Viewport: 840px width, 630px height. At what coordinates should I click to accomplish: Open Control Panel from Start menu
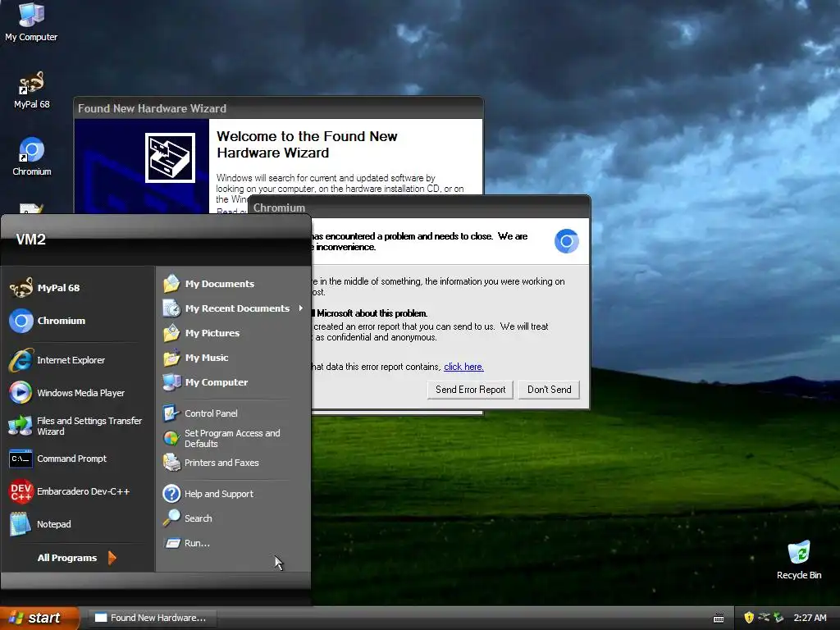click(232, 413)
